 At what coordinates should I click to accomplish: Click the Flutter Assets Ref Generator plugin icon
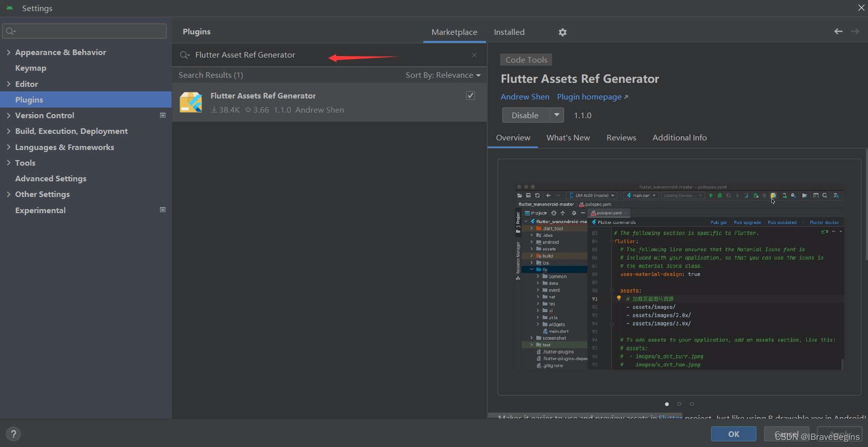(191, 102)
